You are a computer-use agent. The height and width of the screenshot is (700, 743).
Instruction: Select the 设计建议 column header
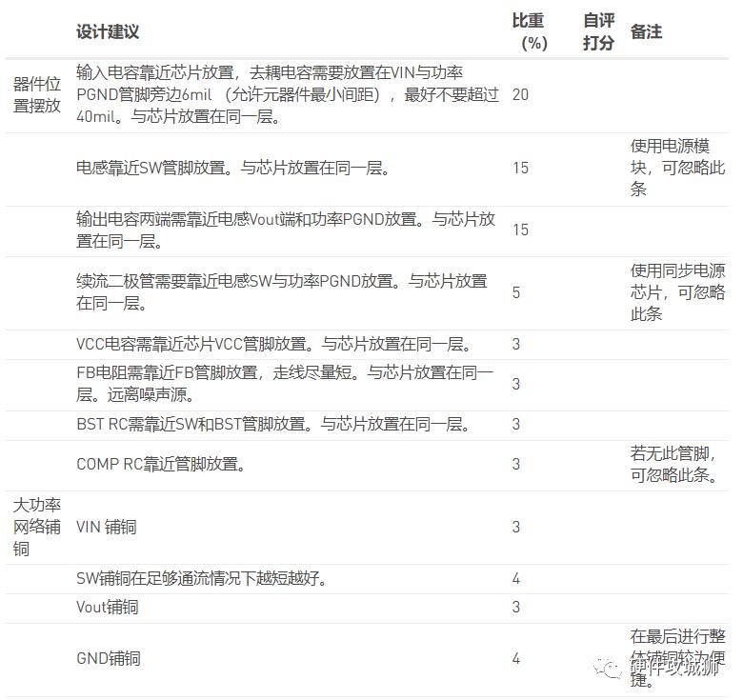[x=108, y=31]
